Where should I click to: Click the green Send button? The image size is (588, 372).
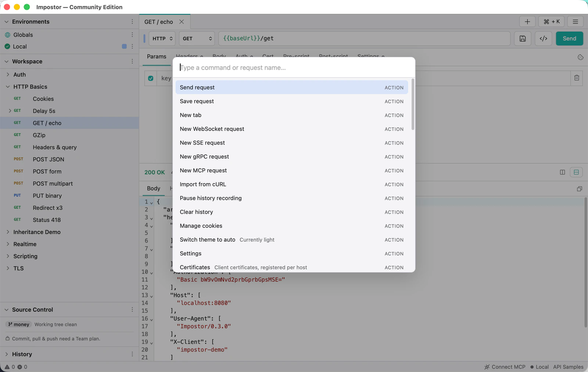point(569,39)
